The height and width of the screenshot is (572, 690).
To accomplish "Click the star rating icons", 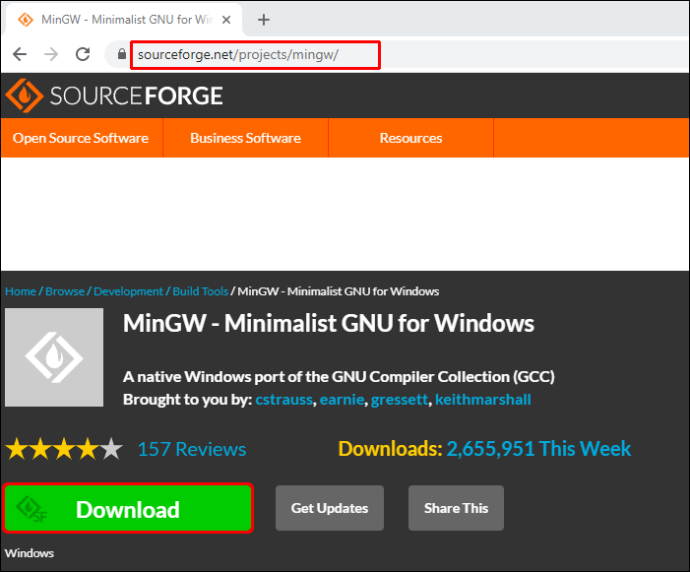I will point(64,449).
